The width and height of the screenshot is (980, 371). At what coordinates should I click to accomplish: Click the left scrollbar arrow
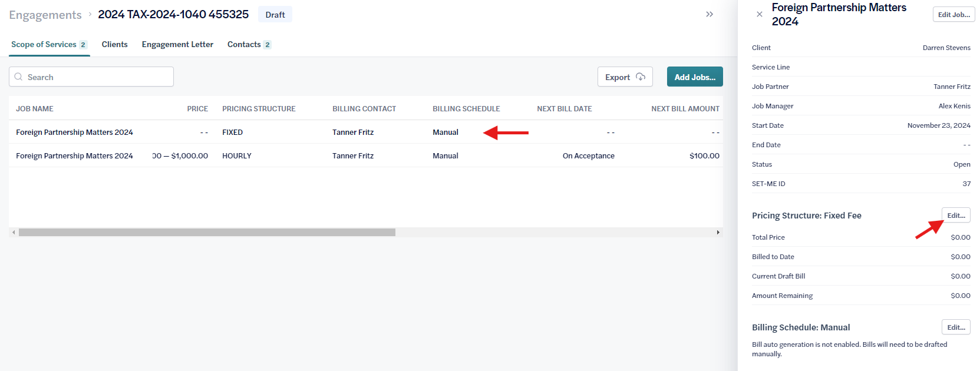(14, 233)
